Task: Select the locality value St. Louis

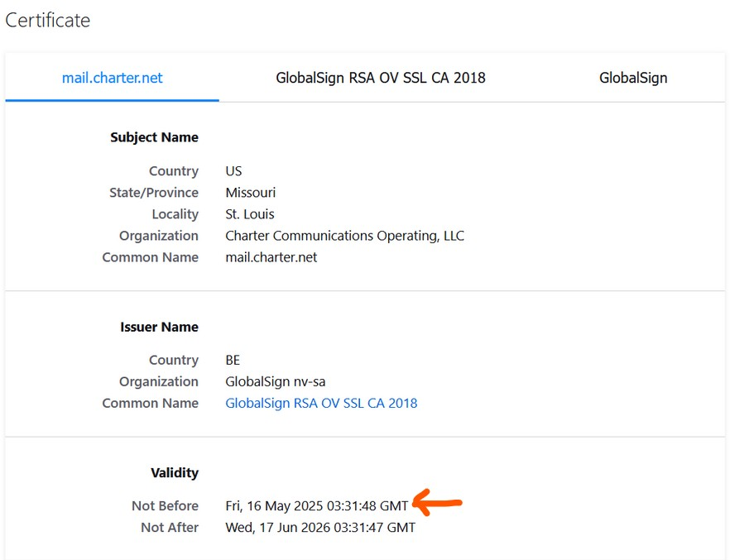Action: click(250, 214)
